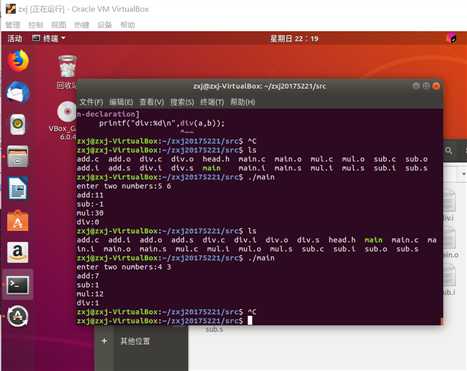Click the 'sub:-1' output line
This screenshot has width=467, height=371.
tap(90, 204)
